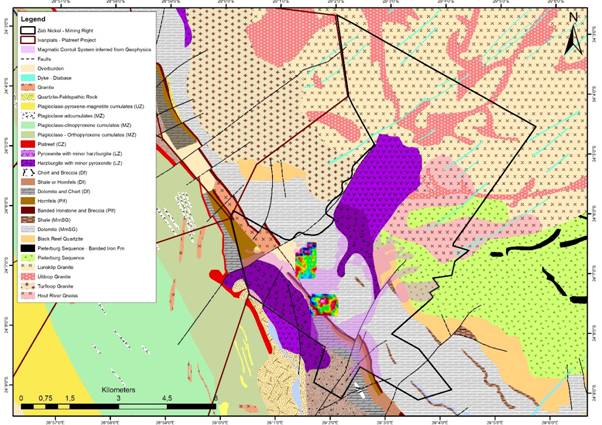Click "Dolomite (MmSG)" legend label
This screenshot has height=425, width=602.
tap(57, 229)
